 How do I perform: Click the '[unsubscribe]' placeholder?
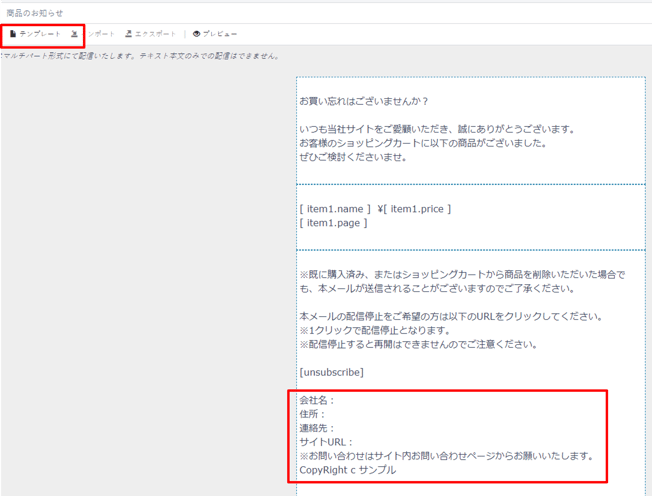pos(332,372)
